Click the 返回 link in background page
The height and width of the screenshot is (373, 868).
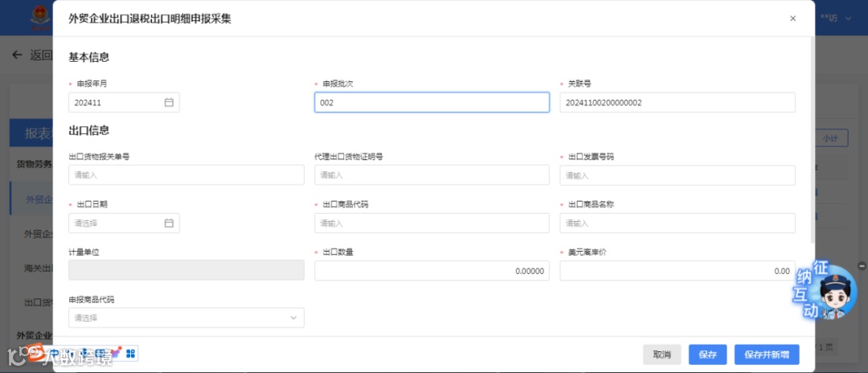coord(41,55)
